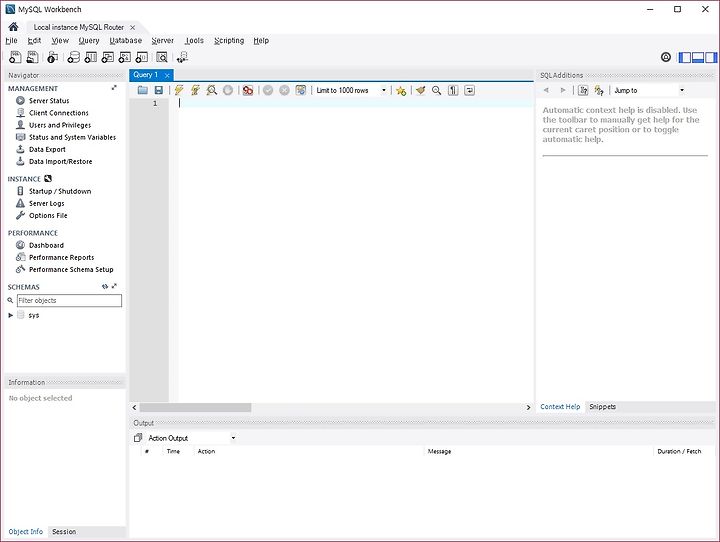
Task: Open Workbench preferences gear icon
Action: point(666,57)
